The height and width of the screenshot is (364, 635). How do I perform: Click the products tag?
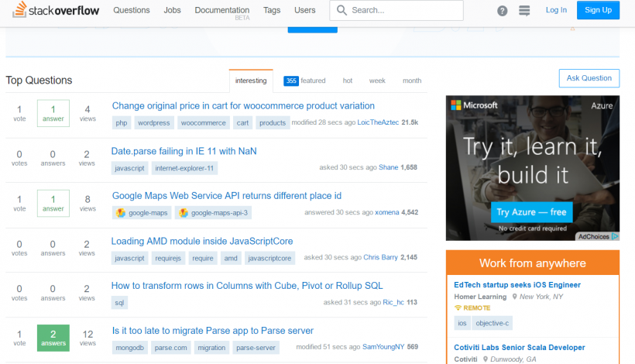coord(273,122)
